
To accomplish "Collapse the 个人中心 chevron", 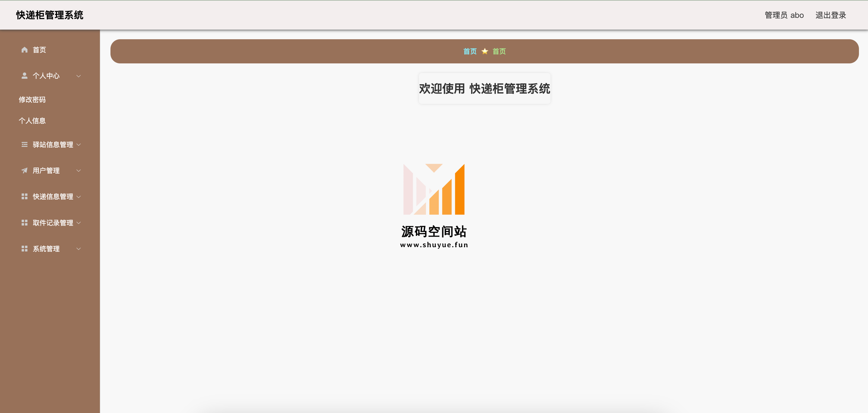I will [x=78, y=76].
